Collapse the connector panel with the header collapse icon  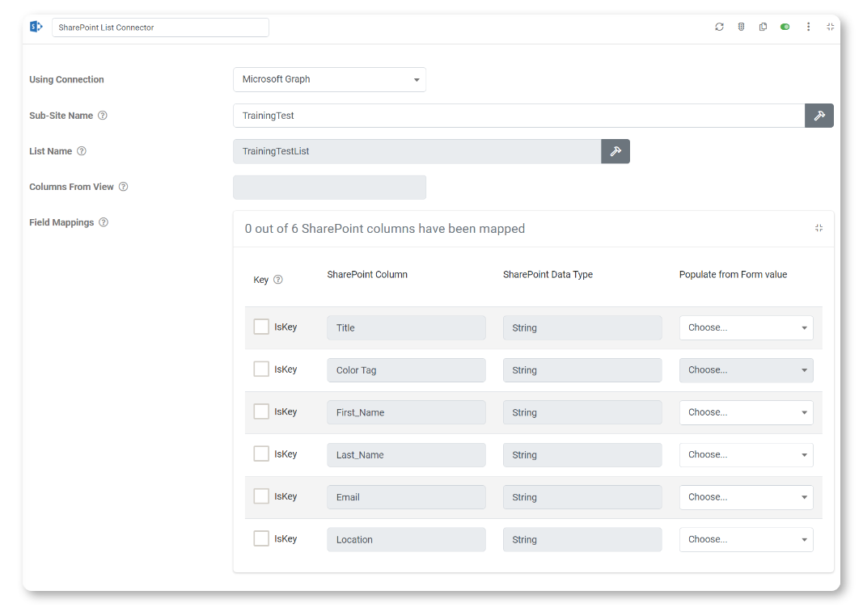click(831, 27)
